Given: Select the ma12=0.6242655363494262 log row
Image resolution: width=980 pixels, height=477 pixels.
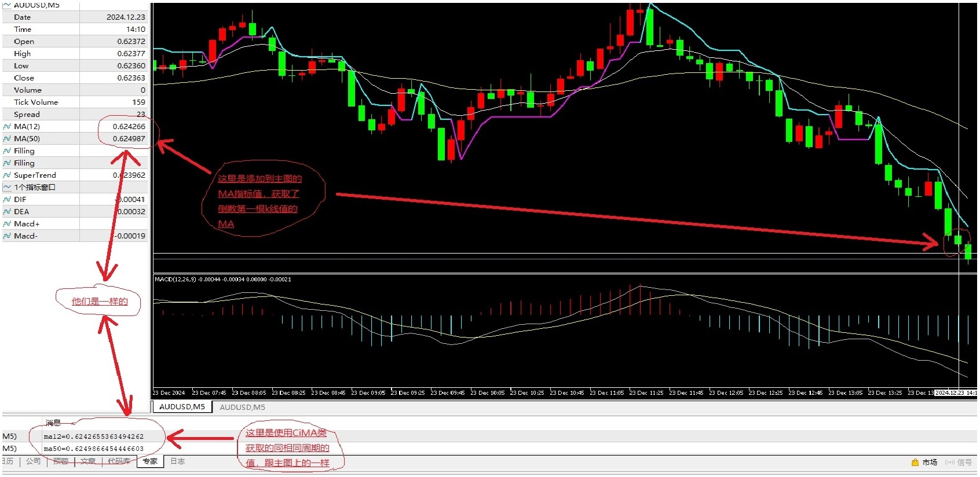Looking at the screenshot, I should tap(94, 436).
